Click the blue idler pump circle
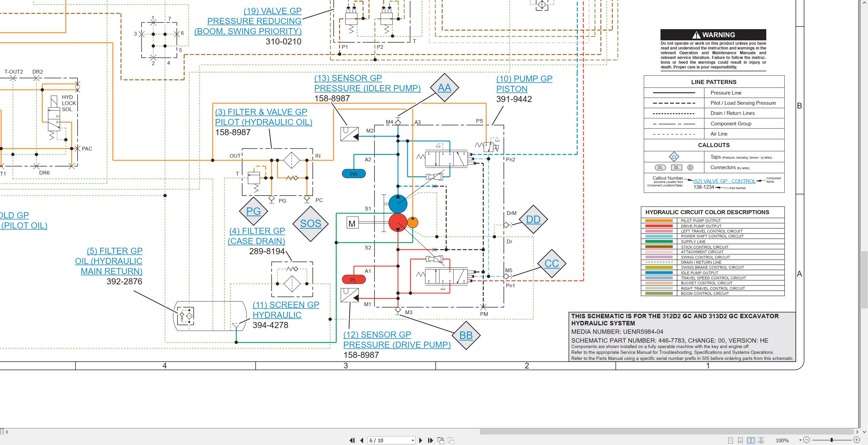868x445 pixels. (x=398, y=204)
